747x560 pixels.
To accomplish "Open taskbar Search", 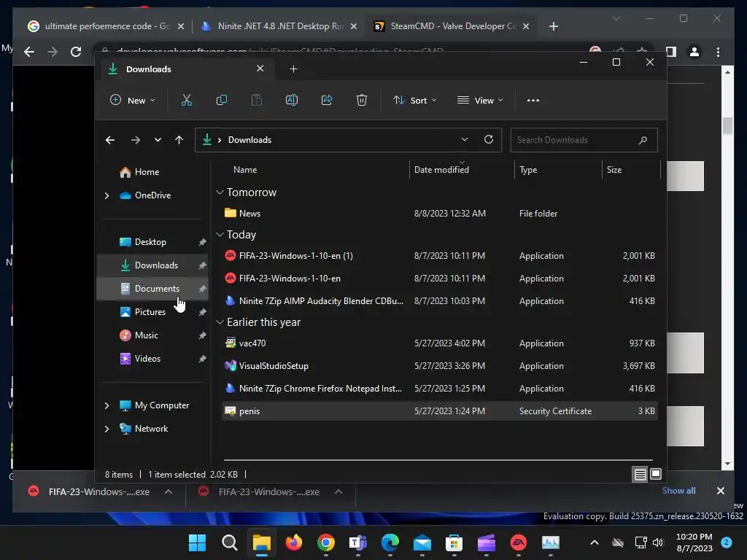I will coord(230,542).
